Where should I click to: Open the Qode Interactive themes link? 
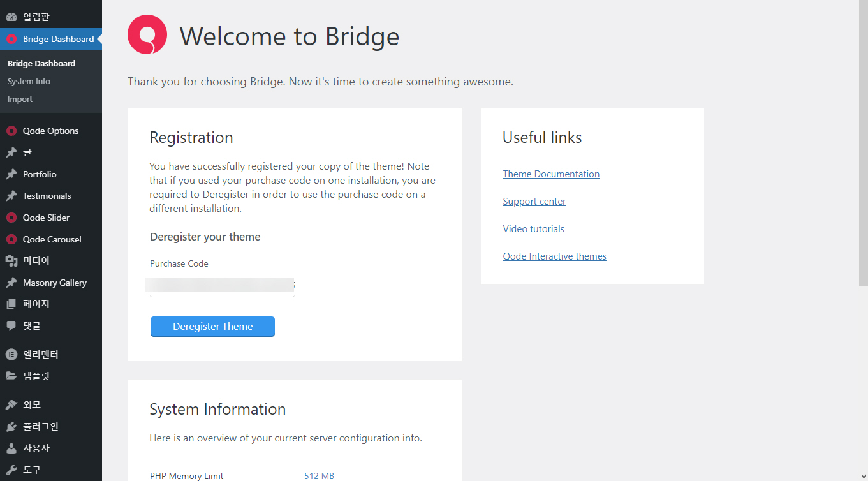tap(555, 256)
